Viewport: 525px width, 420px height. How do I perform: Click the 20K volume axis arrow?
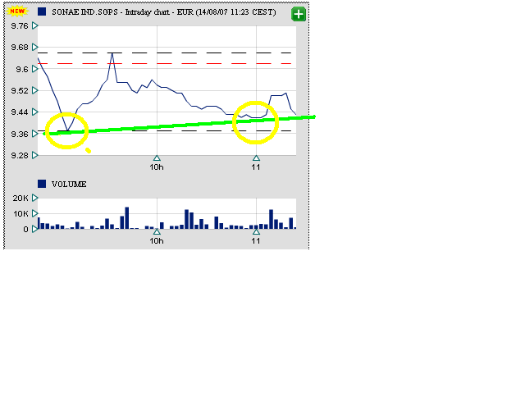point(34,198)
